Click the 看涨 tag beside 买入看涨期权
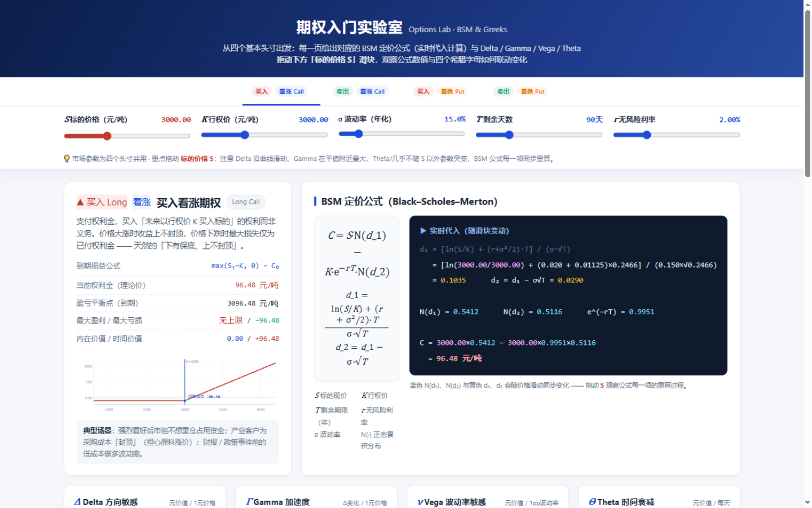This screenshot has height=508, width=812. pyautogui.click(x=142, y=202)
